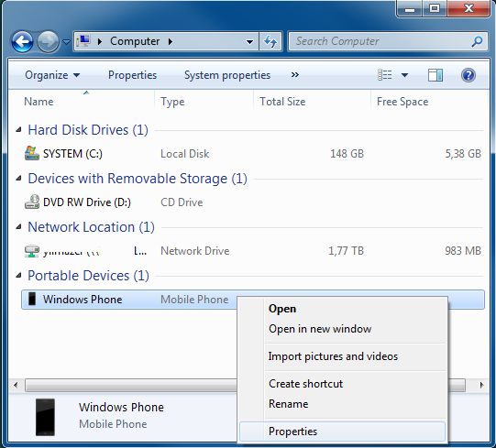496x448 pixels.
Task: Select the Windows Phone name in list
Action: click(83, 300)
